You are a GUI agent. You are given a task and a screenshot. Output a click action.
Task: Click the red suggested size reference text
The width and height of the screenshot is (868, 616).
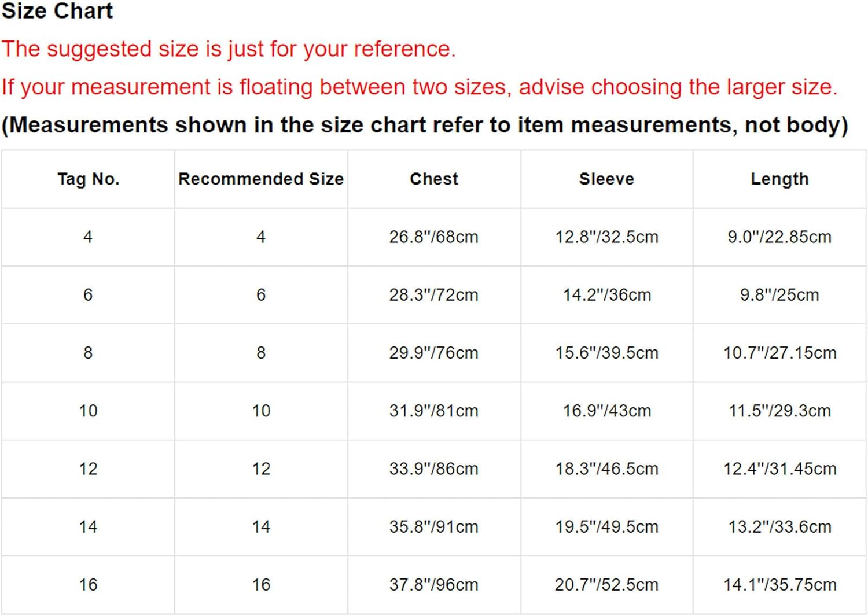tap(229, 49)
